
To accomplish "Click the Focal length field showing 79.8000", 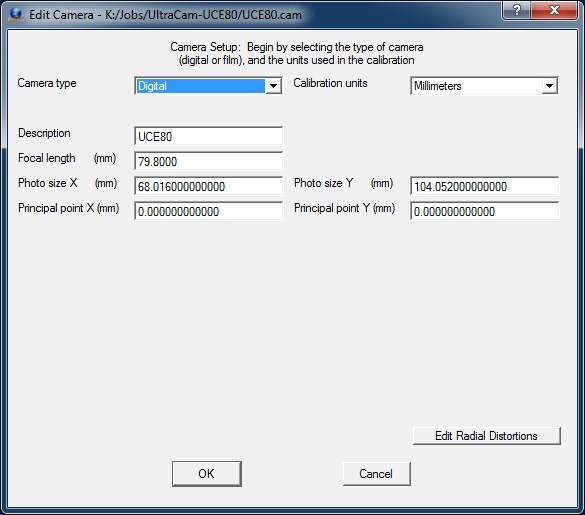I will tap(208, 161).
